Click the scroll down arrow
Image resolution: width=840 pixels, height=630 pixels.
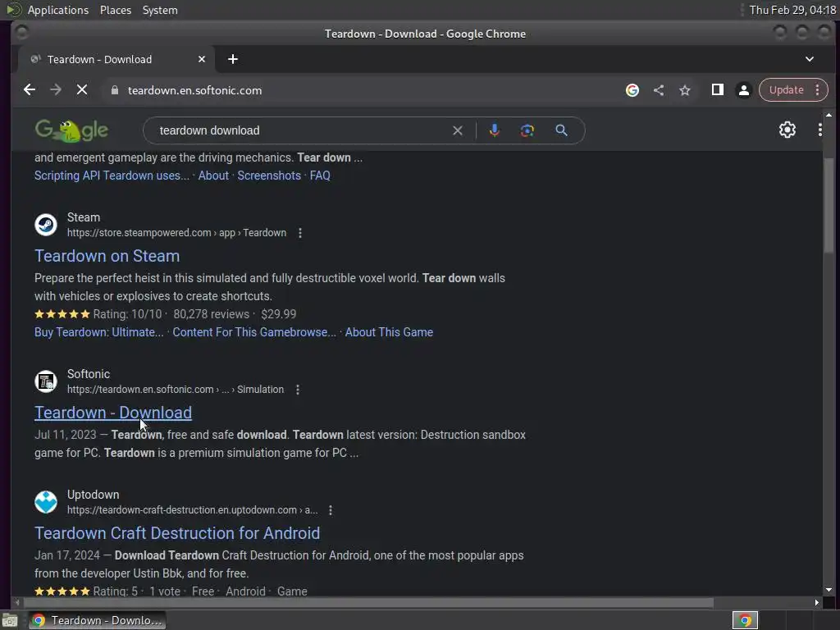pyautogui.click(x=829, y=590)
